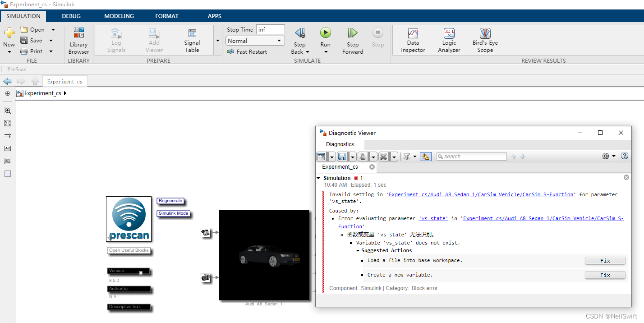Select the Experiment_cs model tab
The image size is (644, 323).
point(65,82)
